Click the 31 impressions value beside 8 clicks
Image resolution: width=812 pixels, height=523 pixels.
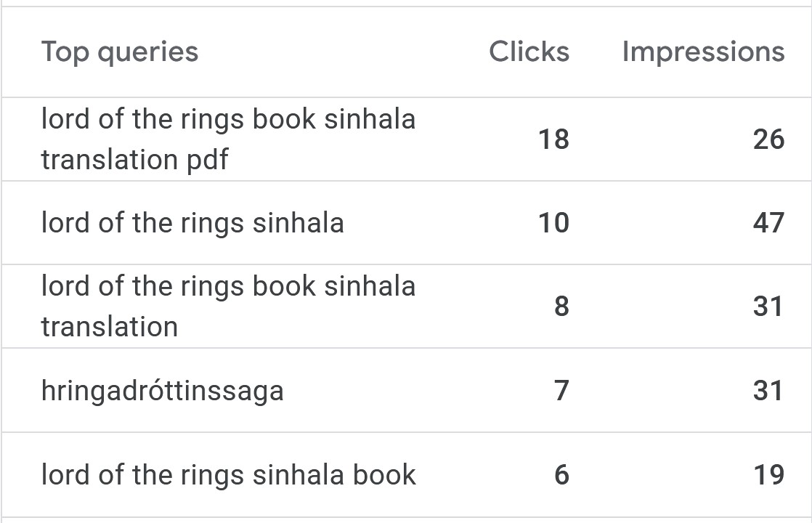[768, 307]
